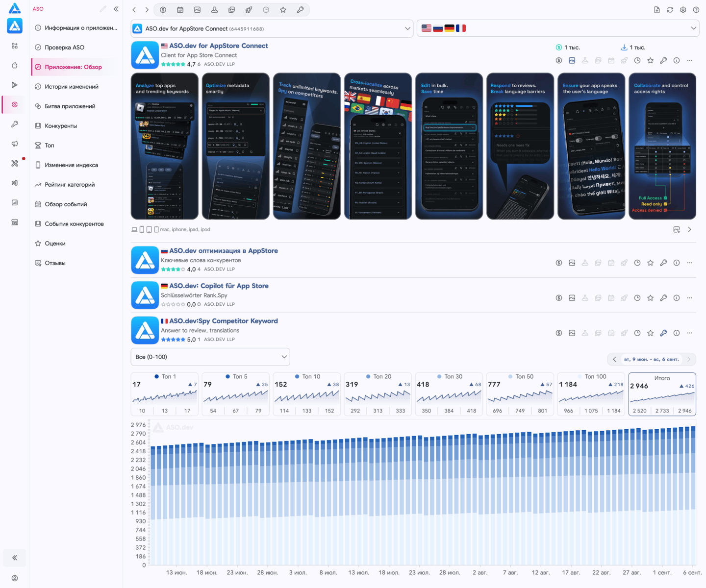This screenshot has height=588, width=706.
Task: Click the 1 тыс. downloads value
Action: click(637, 48)
